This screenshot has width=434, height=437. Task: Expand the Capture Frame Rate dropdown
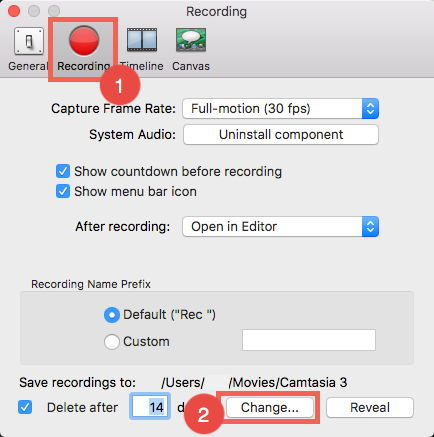[281, 109]
